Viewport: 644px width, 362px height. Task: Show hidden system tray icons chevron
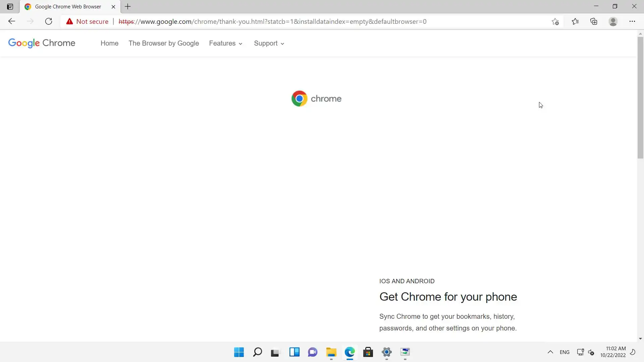click(550, 352)
